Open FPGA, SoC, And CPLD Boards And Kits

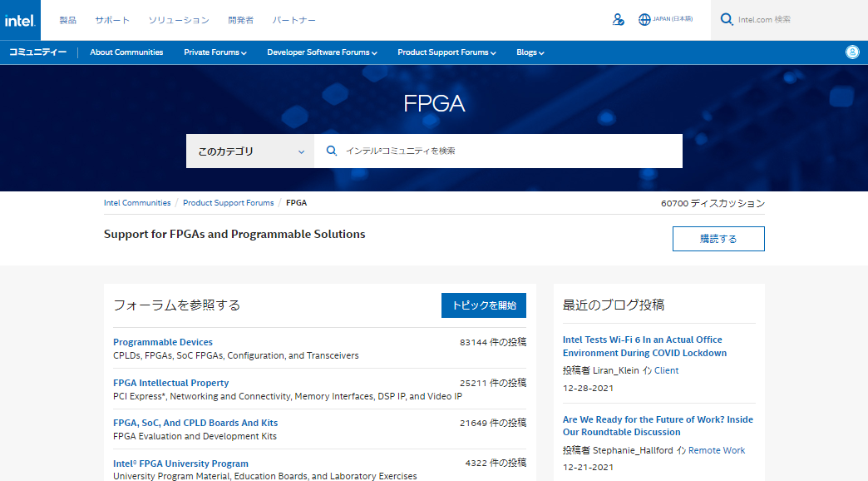click(195, 423)
